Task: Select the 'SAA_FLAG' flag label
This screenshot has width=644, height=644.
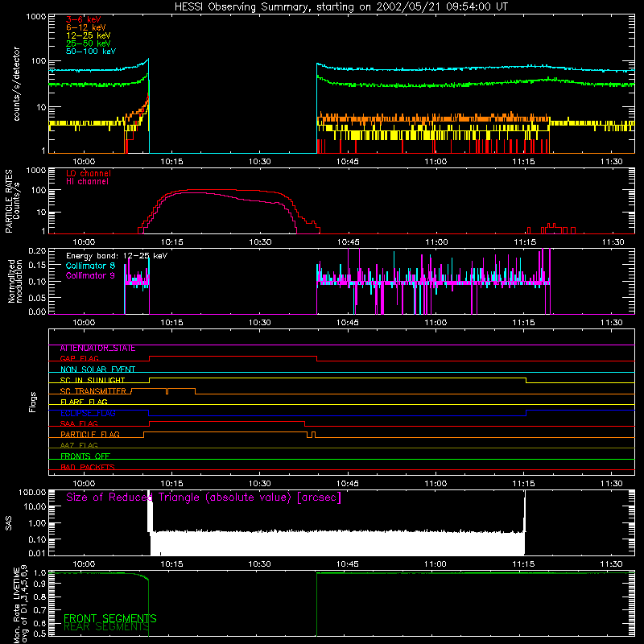Action: click(79, 424)
